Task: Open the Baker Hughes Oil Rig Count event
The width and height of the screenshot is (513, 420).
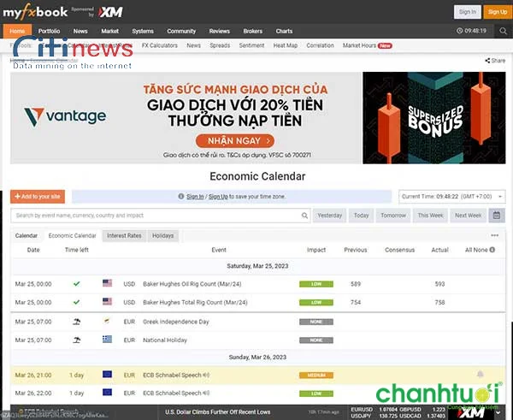Action: pos(192,284)
